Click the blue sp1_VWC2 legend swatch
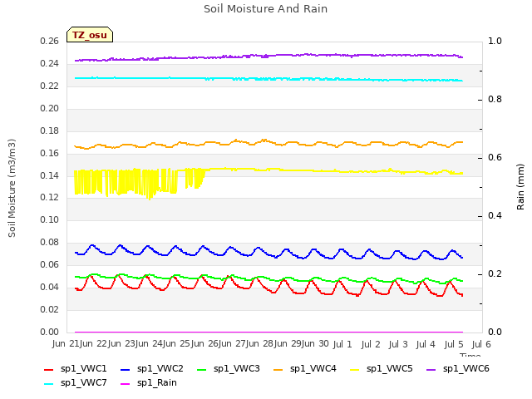This screenshot has height=399, width=532. [126, 370]
